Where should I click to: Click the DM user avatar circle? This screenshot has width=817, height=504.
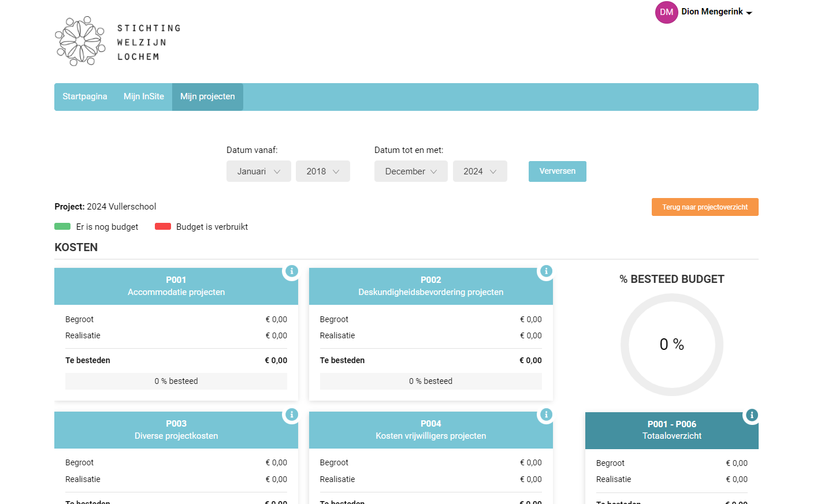666,12
